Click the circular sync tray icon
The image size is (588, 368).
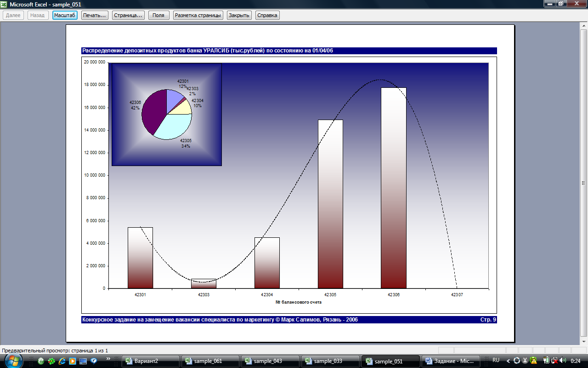517,361
